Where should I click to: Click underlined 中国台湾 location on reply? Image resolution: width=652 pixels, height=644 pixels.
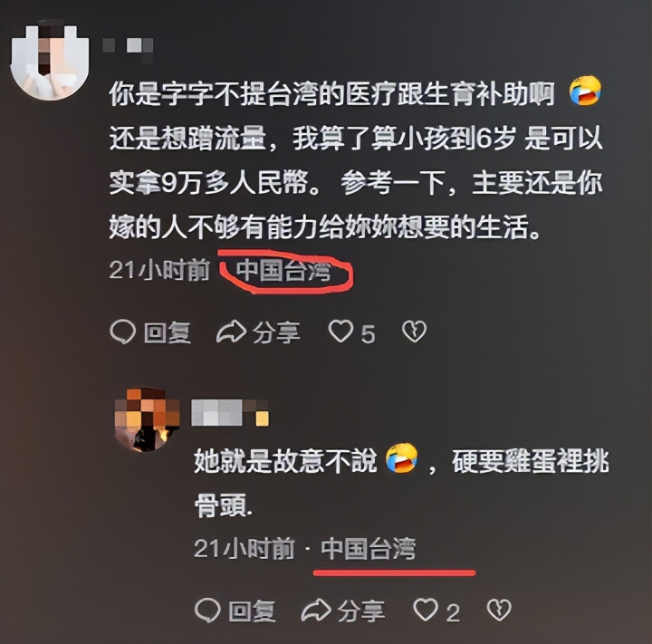(x=369, y=549)
